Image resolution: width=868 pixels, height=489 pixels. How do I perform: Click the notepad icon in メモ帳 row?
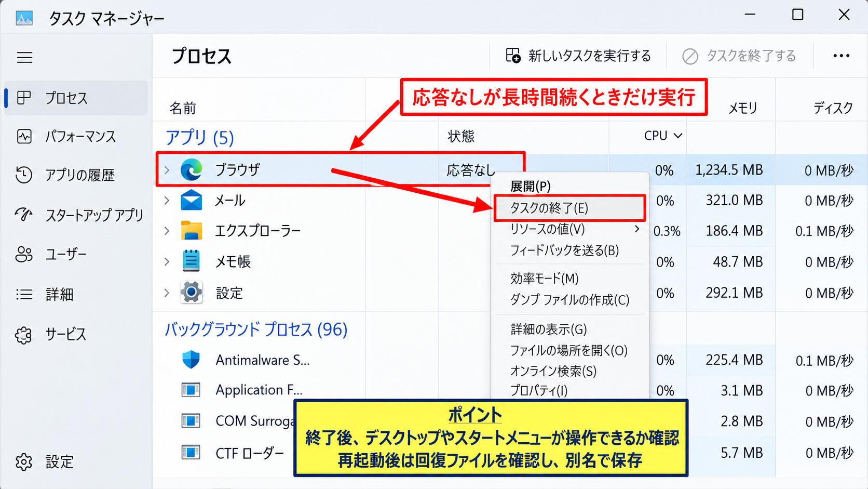tap(191, 261)
